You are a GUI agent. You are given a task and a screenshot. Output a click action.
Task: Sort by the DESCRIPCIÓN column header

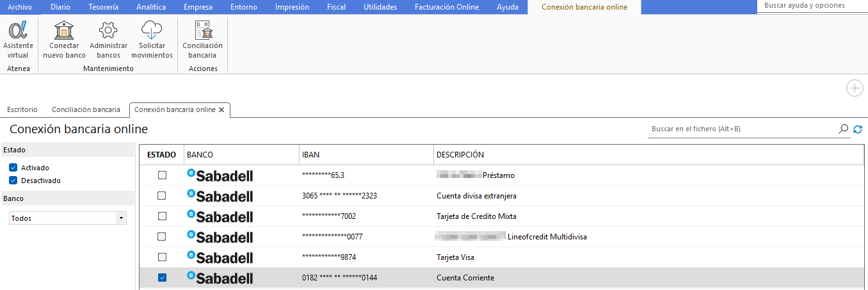pyautogui.click(x=648, y=155)
